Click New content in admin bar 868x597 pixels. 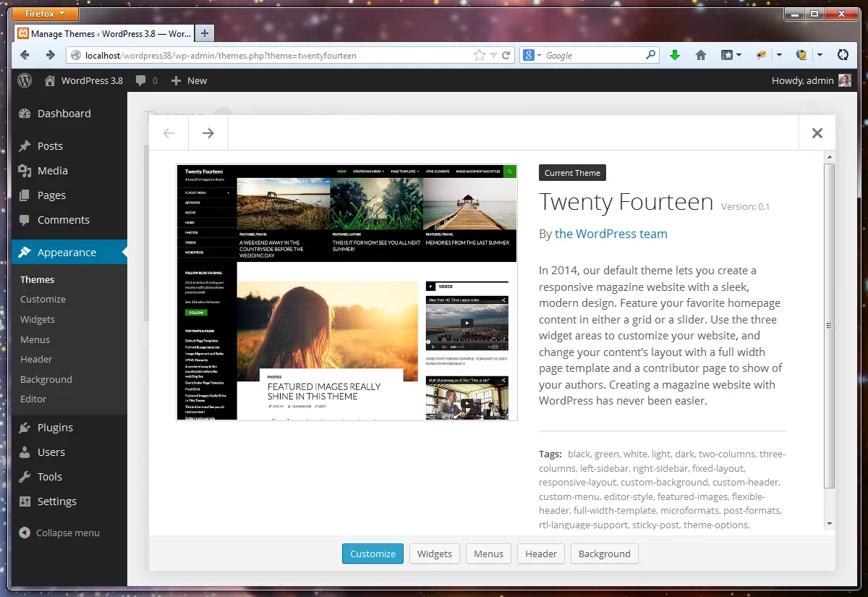[189, 80]
